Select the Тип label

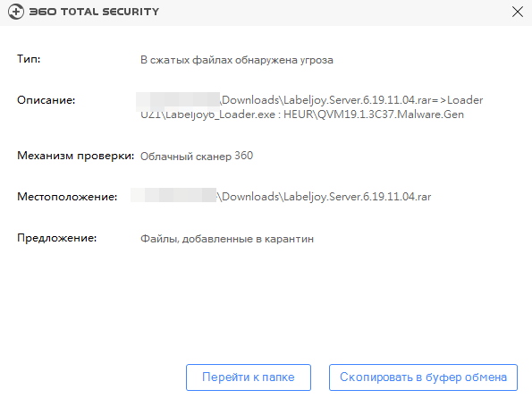point(29,59)
